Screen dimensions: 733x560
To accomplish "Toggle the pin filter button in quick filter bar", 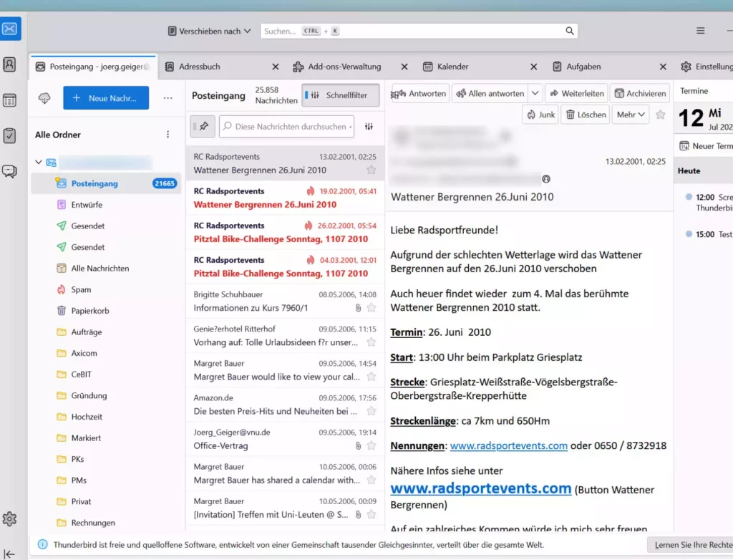I will [203, 126].
